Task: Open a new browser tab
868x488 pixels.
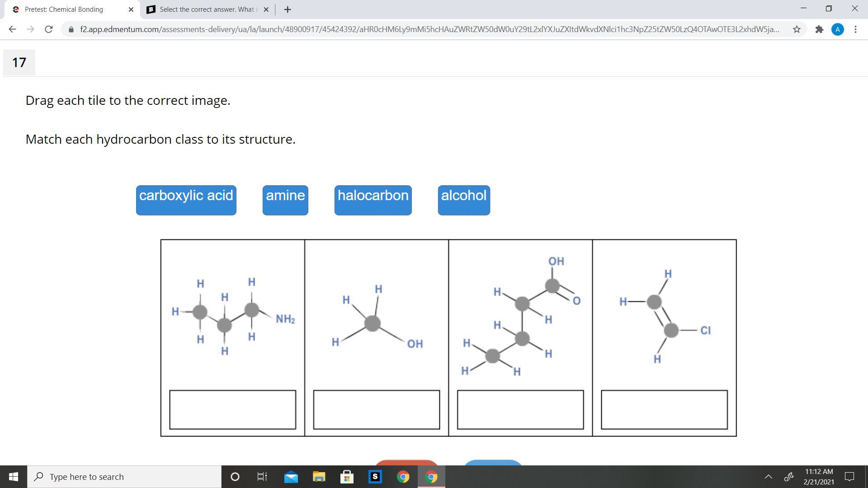Action: (x=288, y=9)
